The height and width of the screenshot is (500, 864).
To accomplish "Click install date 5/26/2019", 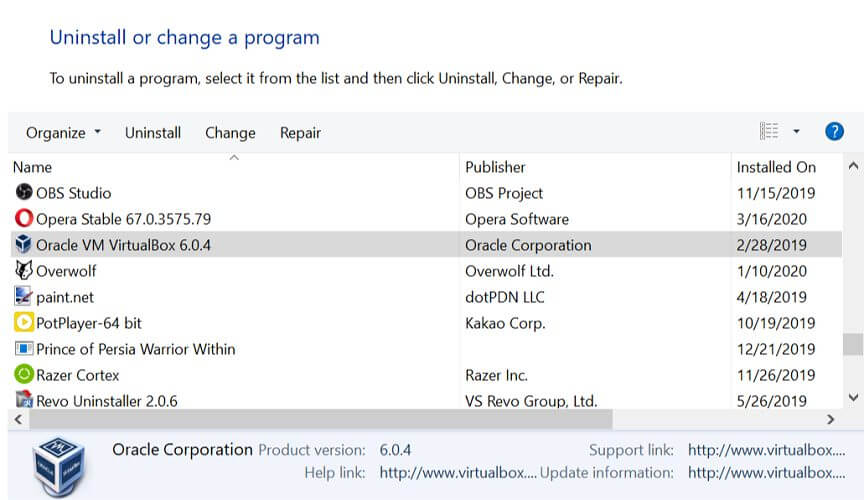I will (x=771, y=401).
